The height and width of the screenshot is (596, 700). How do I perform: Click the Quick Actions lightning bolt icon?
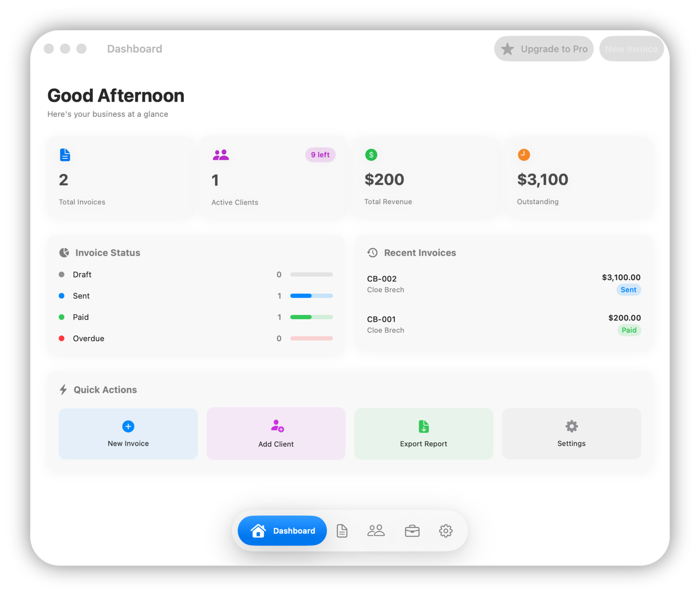coord(63,389)
